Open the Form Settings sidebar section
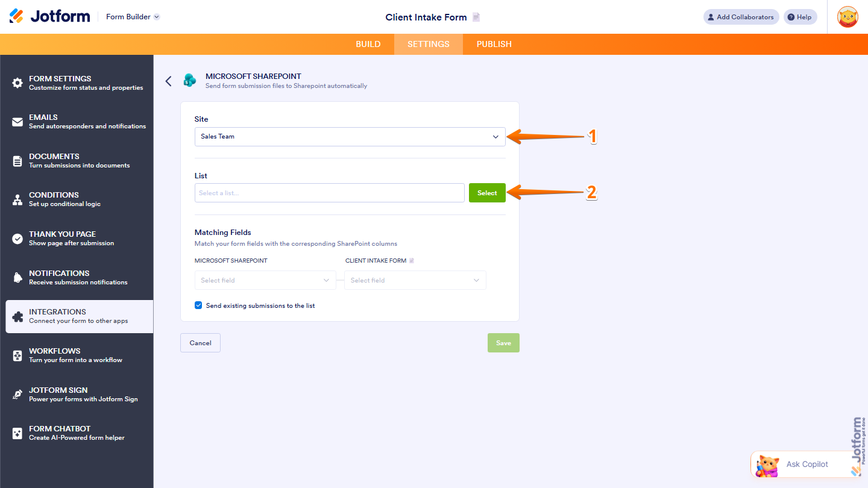Image resolution: width=868 pixels, height=488 pixels. click(x=17, y=82)
